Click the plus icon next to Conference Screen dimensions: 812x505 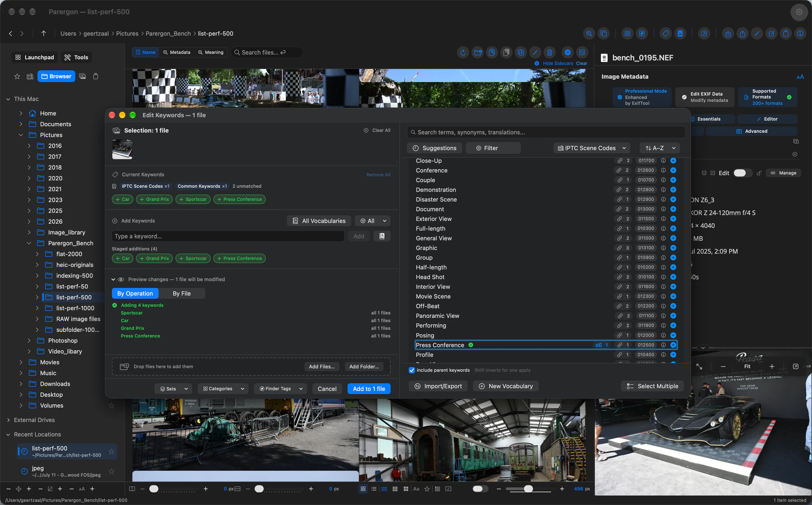pyautogui.click(x=673, y=170)
